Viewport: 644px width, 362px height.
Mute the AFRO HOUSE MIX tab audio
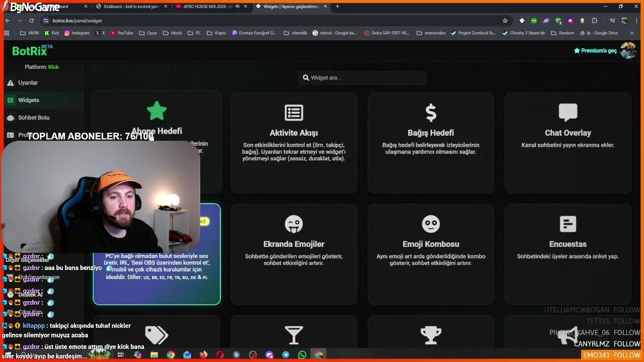pyautogui.click(x=237, y=7)
